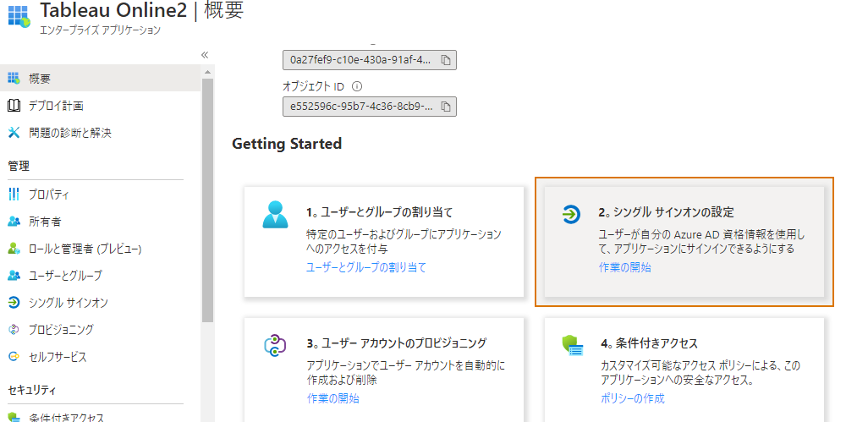The image size is (868, 422).
Task: Click 作業の開始 link in single sign-on card
Action: pyautogui.click(x=625, y=267)
